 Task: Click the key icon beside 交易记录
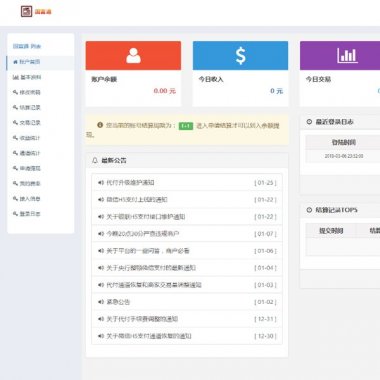point(15,123)
